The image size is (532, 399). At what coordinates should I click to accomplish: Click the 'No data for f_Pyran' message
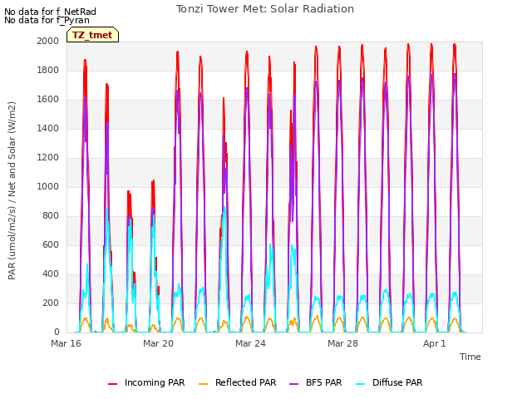click(47, 20)
